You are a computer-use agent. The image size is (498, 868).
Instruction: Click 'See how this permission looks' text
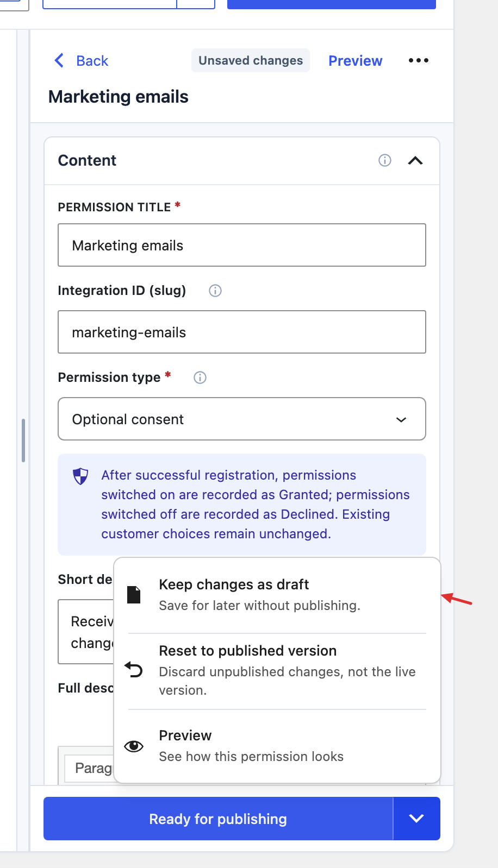[x=251, y=757]
